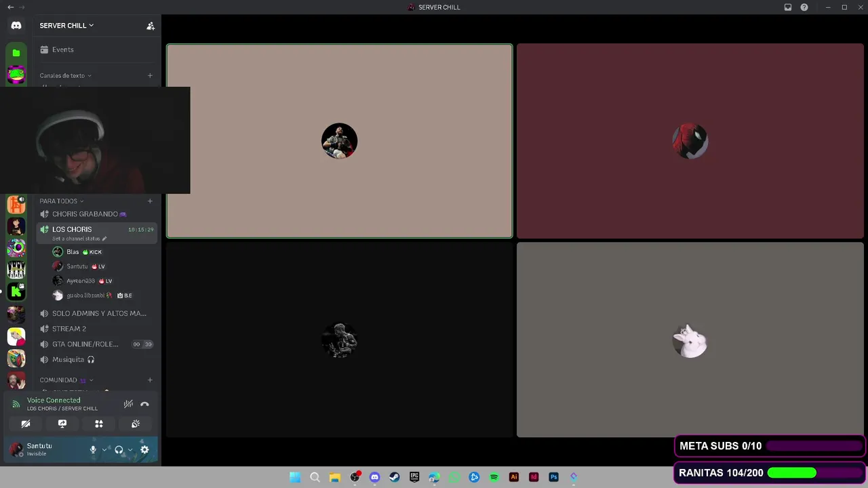Join SOLO ADMINS Y ALTOS MA... channel
This screenshot has height=488, width=868.
click(96, 314)
